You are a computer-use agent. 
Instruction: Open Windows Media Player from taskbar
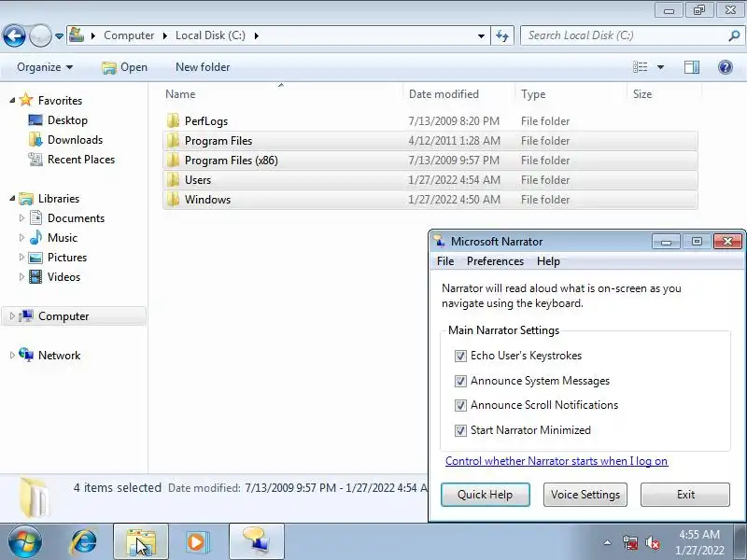[x=197, y=541]
